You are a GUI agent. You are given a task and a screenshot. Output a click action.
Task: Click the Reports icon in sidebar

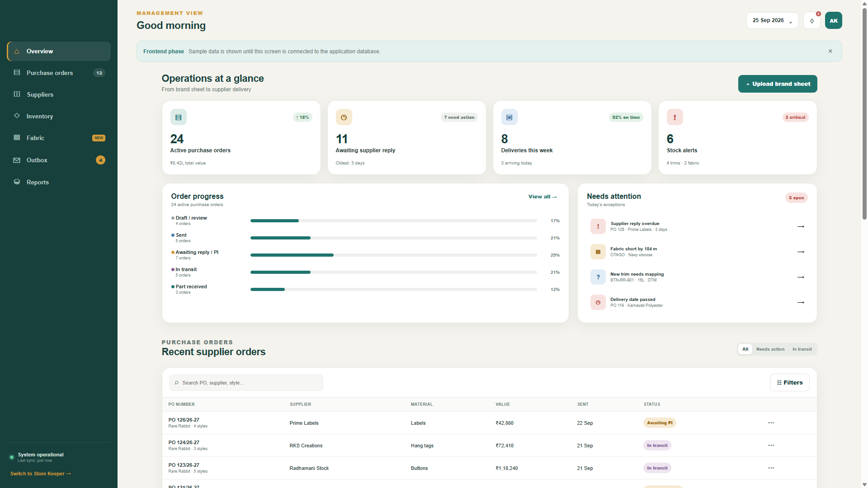[17, 182]
